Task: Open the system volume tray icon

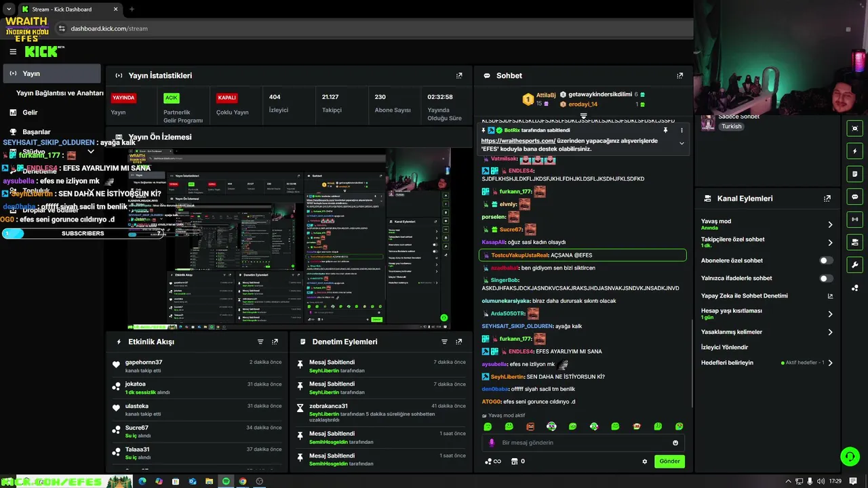Action: pyautogui.click(x=821, y=481)
